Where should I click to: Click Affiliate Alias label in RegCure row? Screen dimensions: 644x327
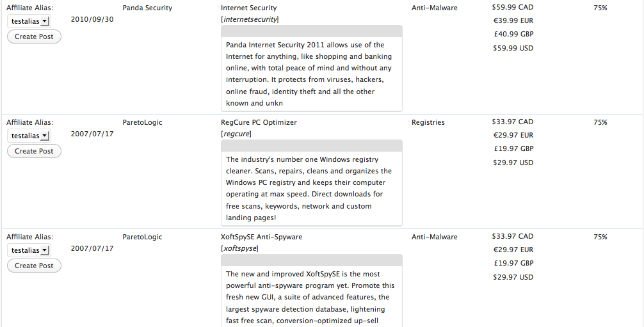click(x=29, y=122)
